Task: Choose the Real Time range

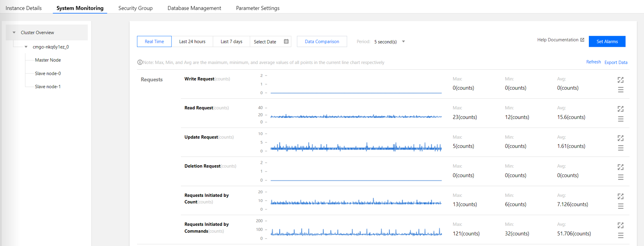Action: click(154, 41)
